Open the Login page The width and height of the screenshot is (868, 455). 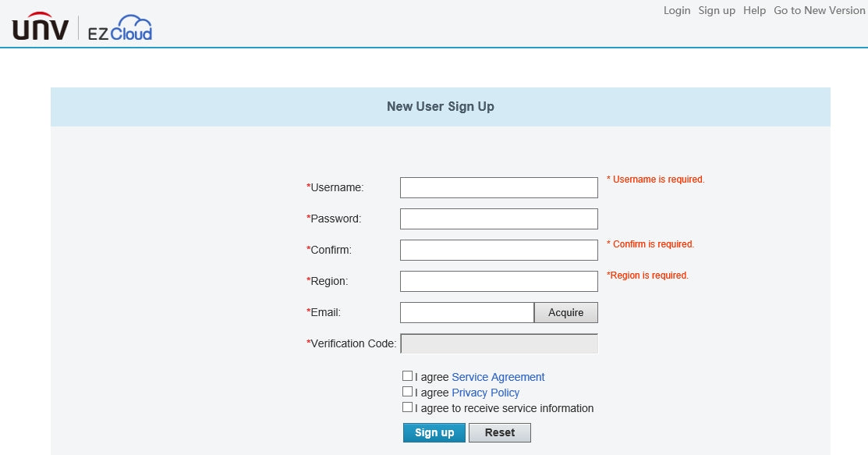(677, 10)
